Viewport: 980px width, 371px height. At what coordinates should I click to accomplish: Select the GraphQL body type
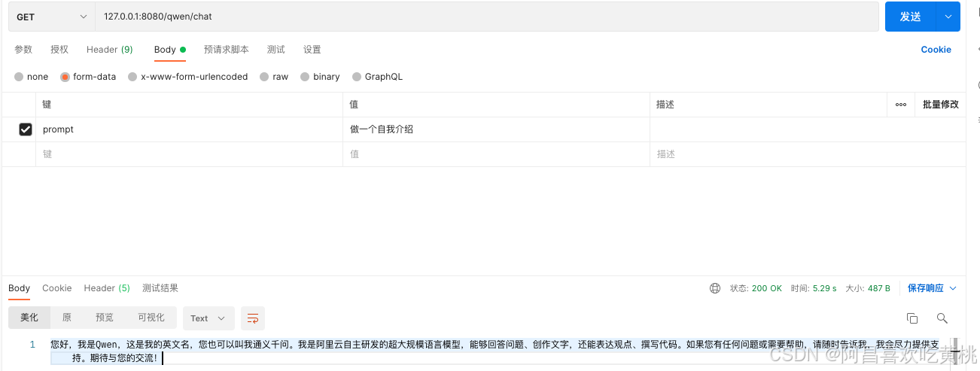377,77
